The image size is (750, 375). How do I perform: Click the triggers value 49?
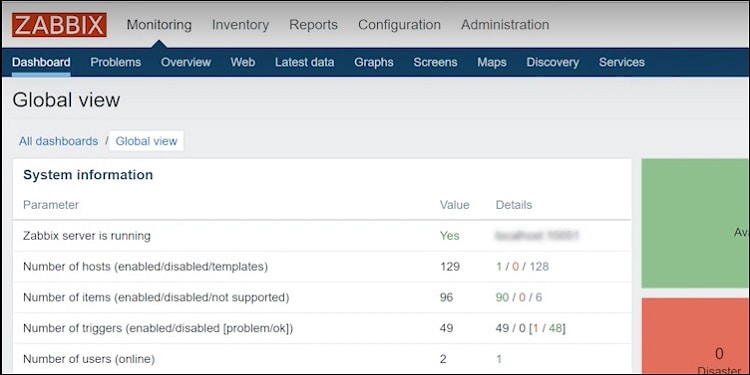pos(446,329)
